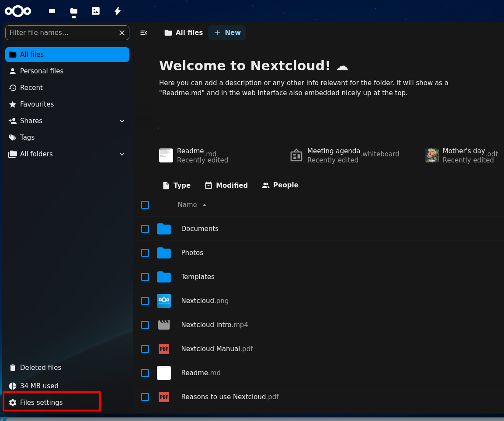This screenshot has width=504, height=421.
Task: Open the Dashboard app icon
Action: [52, 11]
